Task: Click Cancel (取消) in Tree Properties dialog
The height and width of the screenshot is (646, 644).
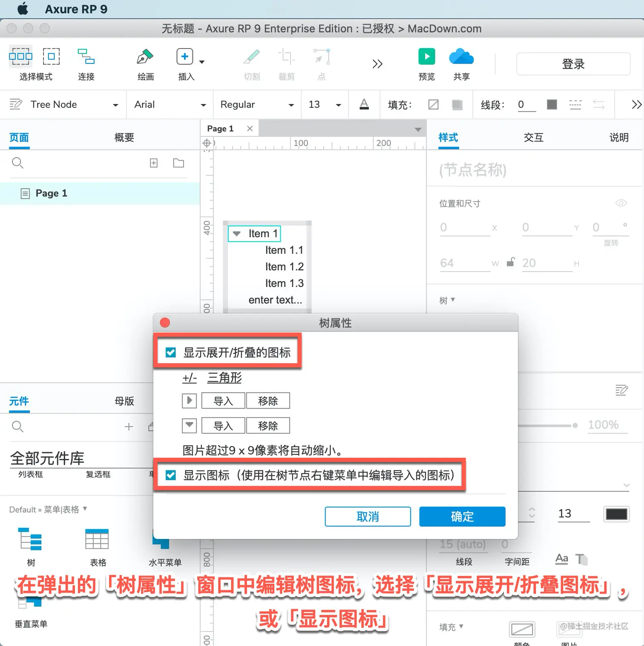Action: point(368,516)
